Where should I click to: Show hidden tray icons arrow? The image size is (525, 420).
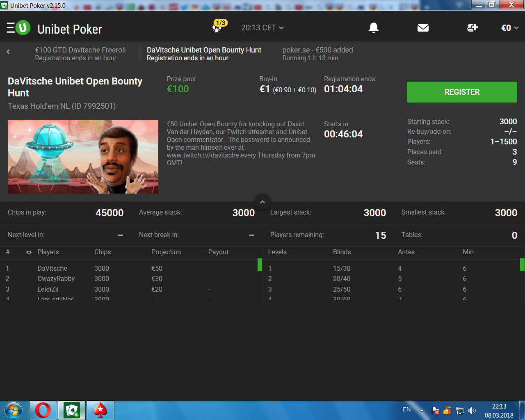pyautogui.click(x=422, y=410)
